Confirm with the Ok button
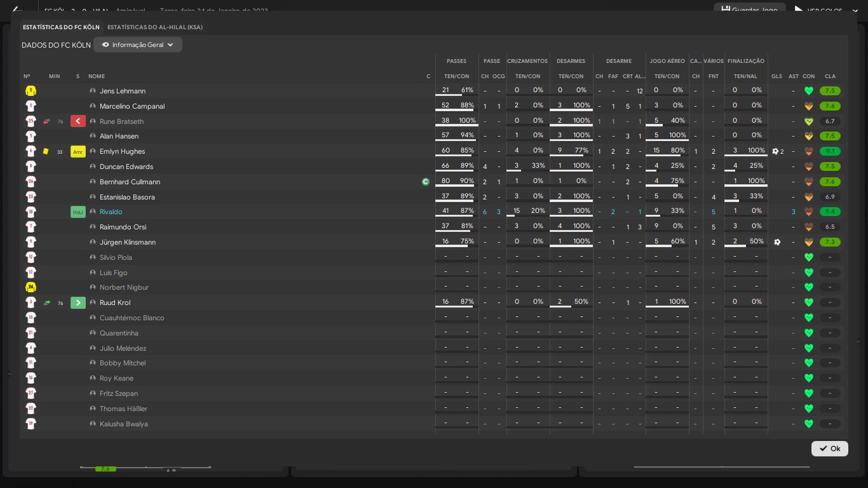 coord(830,449)
